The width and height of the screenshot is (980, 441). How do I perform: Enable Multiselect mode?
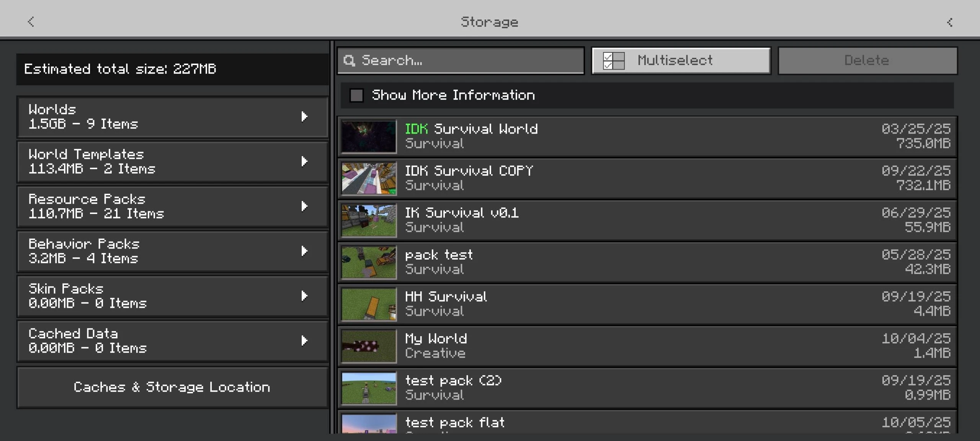tap(681, 60)
